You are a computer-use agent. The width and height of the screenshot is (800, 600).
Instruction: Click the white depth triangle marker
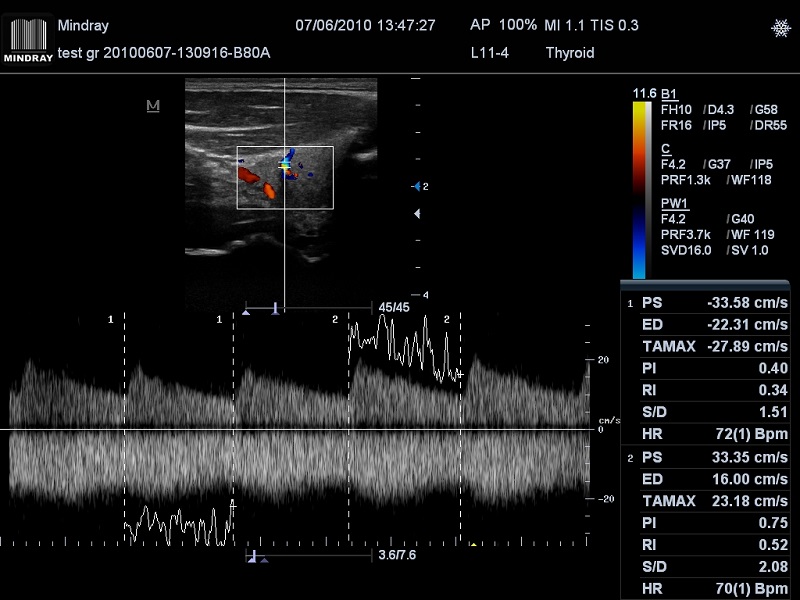[x=418, y=214]
